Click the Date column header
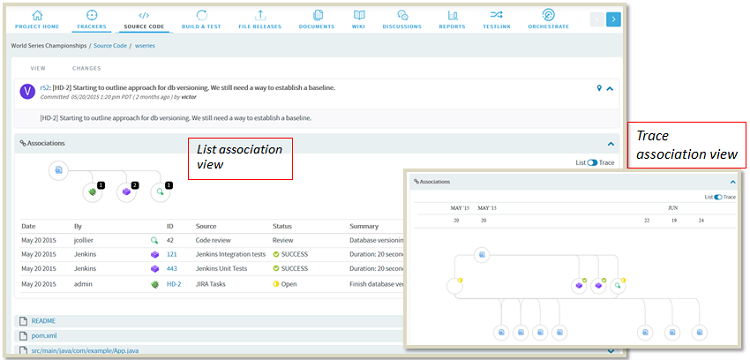The image size is (750, 360). click(x=28, y=226)
